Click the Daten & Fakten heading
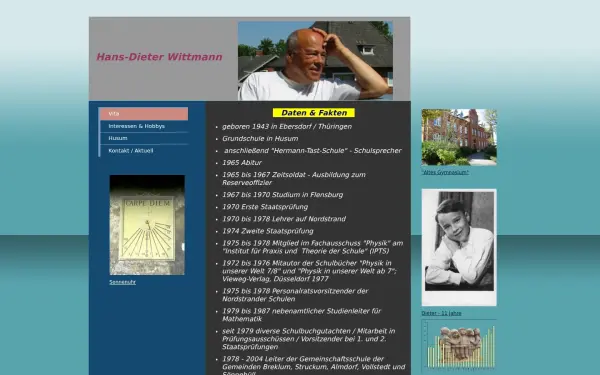 pos(314,113)
